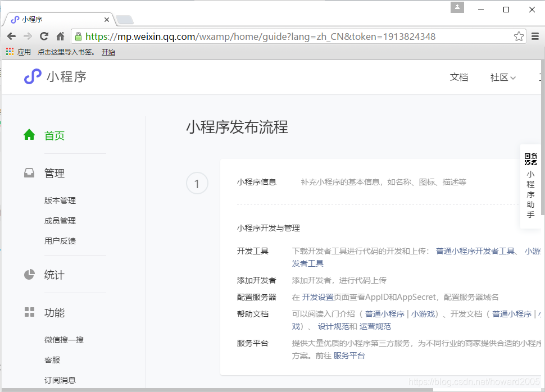Open 版本管理 in the sidebar
Viewport: 545px width, 392px height.
pos(60,200)
